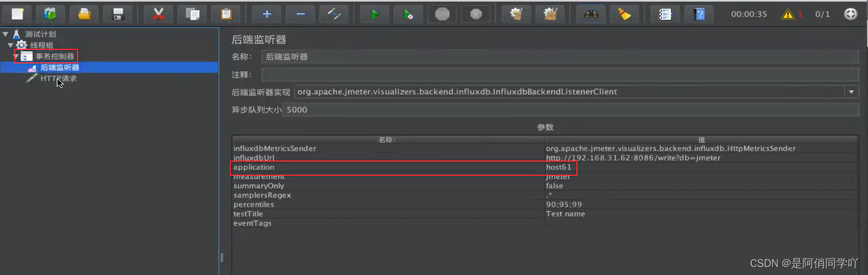This screenshot has width=868, height=275.
Task: Click the Toggle enable/disable icon
Action: point(334,14)
